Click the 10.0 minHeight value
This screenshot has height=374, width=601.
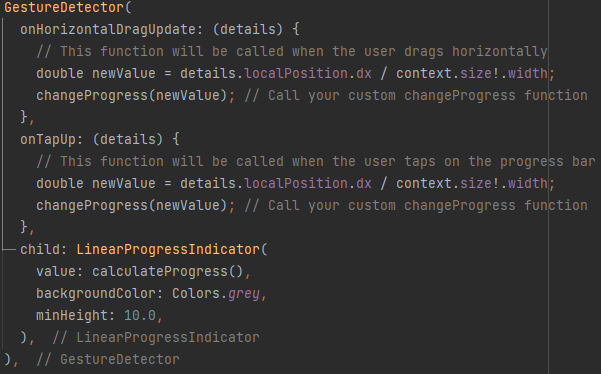(140, 316)
